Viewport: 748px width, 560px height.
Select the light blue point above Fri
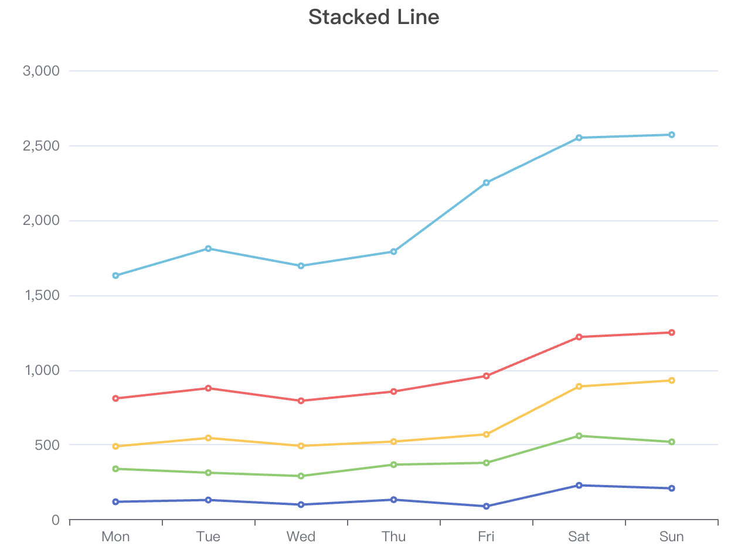click(487, 183)
